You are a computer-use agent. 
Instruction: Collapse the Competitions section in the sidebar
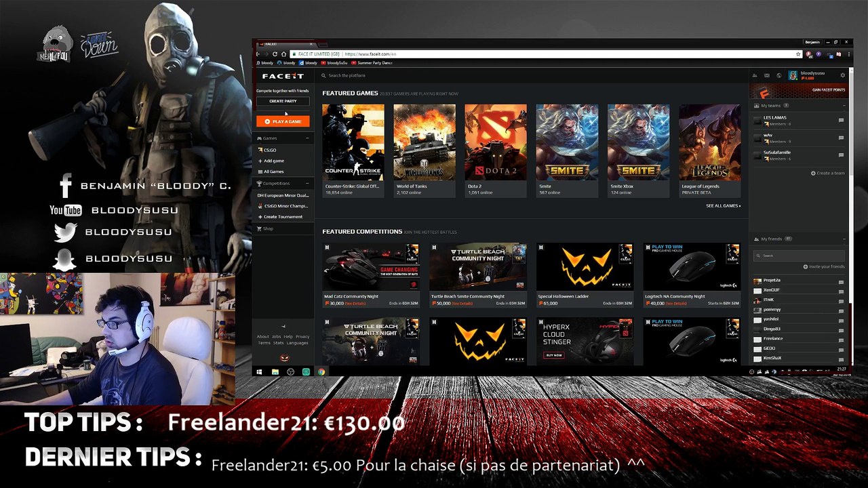coord(307,184)
